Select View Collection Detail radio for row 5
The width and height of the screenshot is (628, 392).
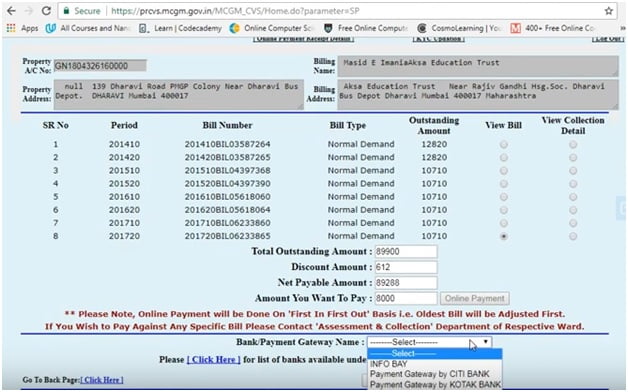[x=573, y=197]
